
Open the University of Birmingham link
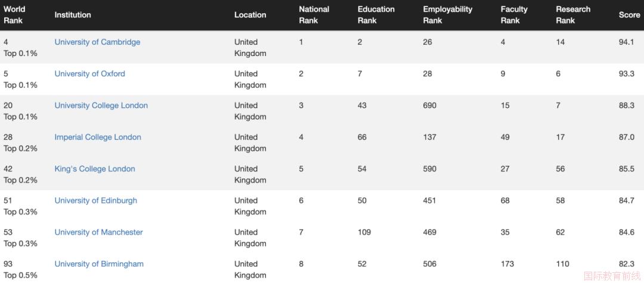99,264
